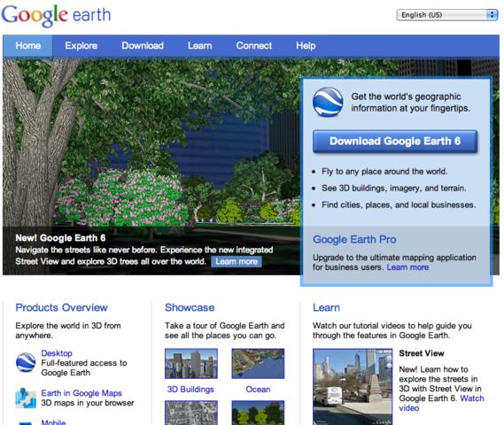Click the Download Google Earth 6 button
The image size is (504, 425).
click(395, 141)
